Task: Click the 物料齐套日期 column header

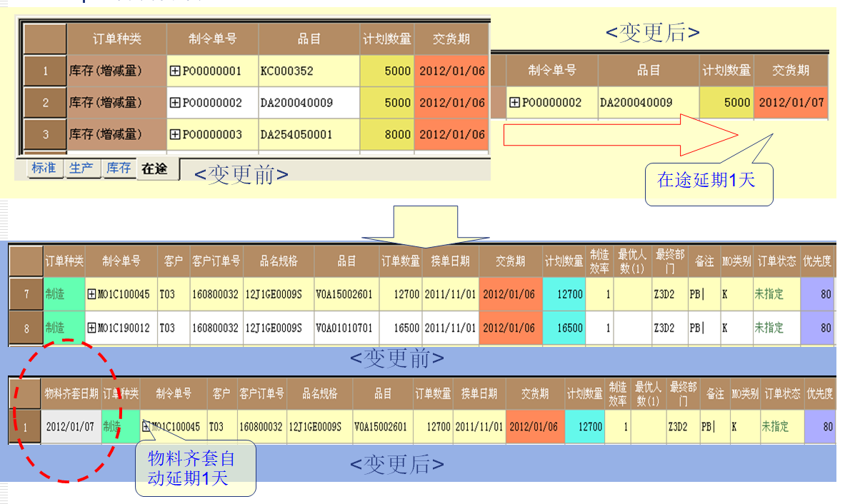Action: 71,394
